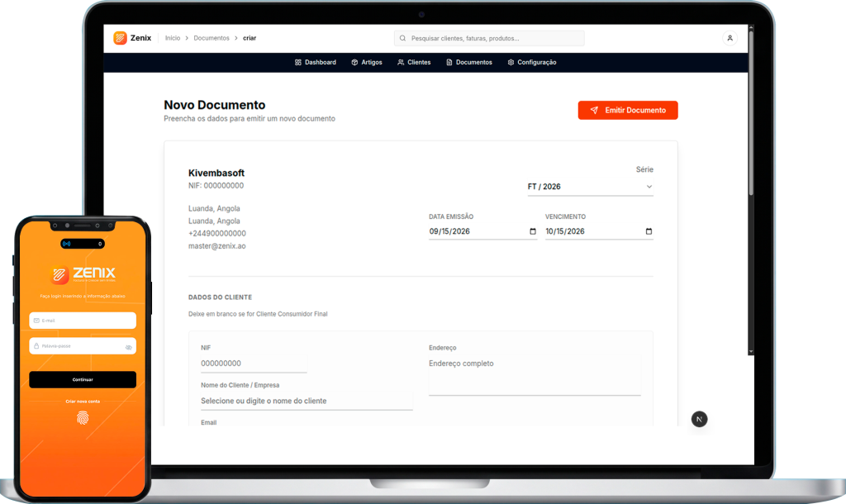The image size is (846, 504).
Task: Click the criar breadcrumb text
Action: click(250, 38)
